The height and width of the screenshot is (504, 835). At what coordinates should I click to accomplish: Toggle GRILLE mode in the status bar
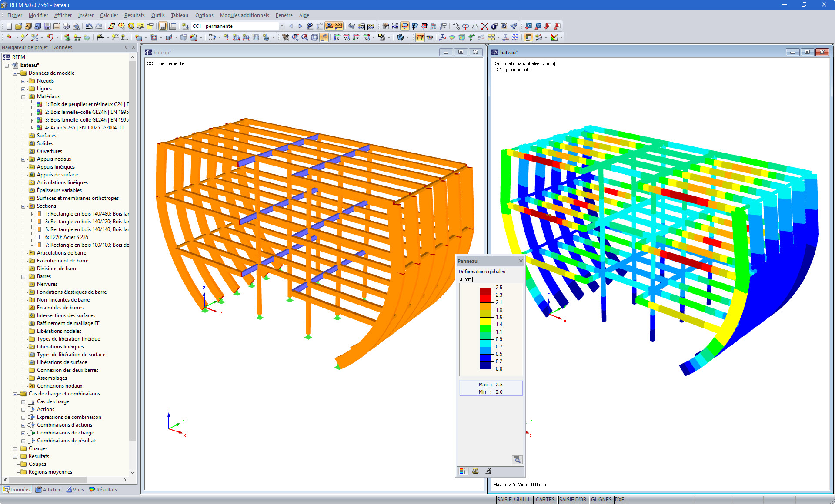(x=524, y=500)
